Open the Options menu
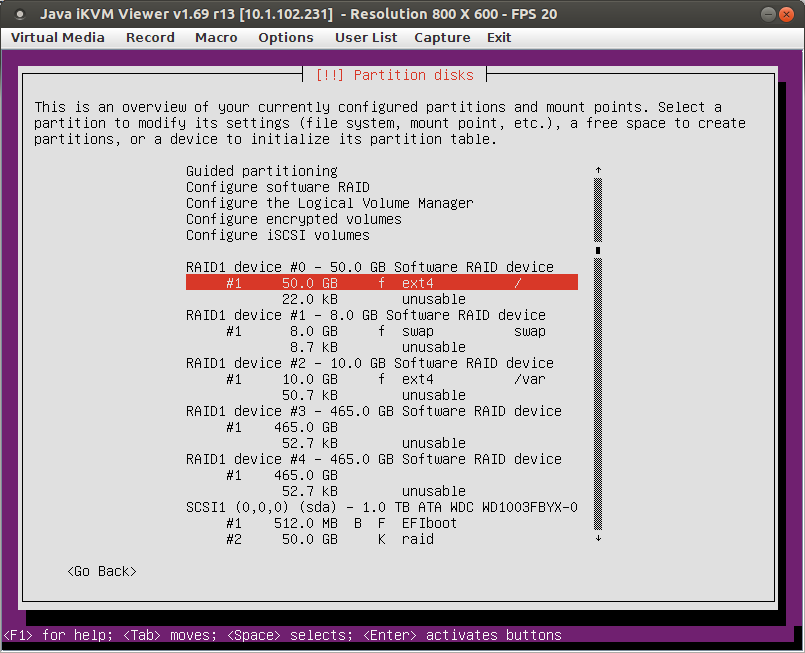805x653 pixels. [285, 37]
